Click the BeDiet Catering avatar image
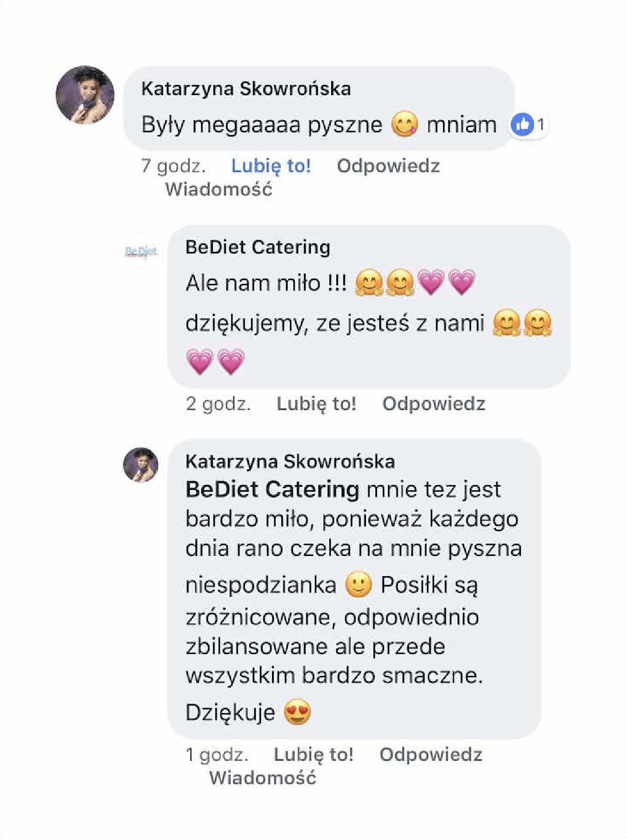The image size is (627, 840). (x=141, y=252)
